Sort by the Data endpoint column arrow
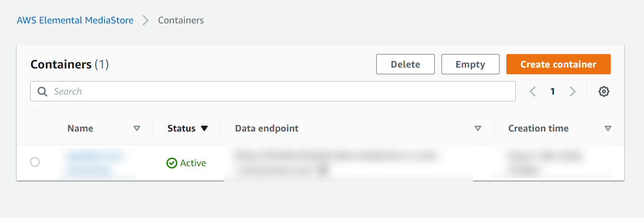The height and width of the screenshot is (218, 644). (x=478, y=128)
